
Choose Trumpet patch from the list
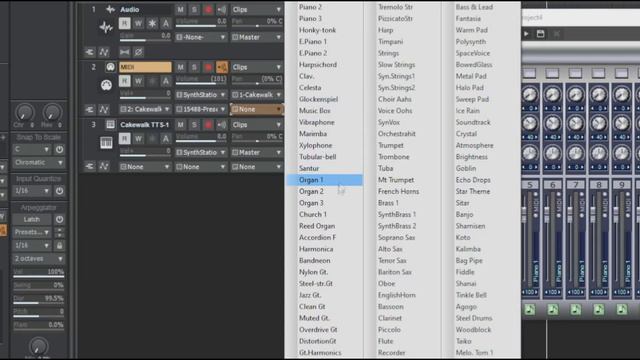[x=391, y=145]
